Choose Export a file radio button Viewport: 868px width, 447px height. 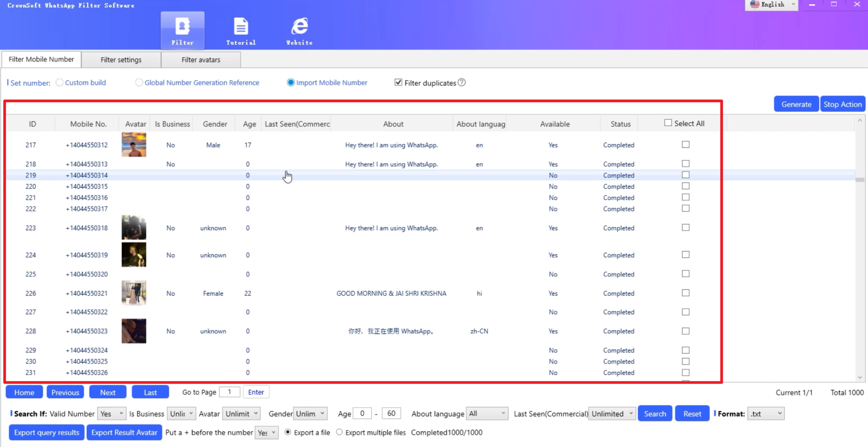[288, 432]
